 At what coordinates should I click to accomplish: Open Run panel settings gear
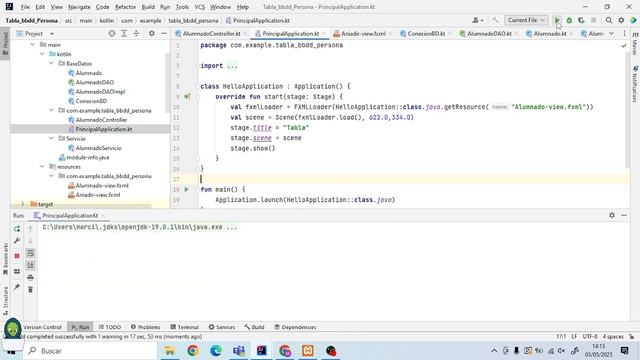[611, 215]
